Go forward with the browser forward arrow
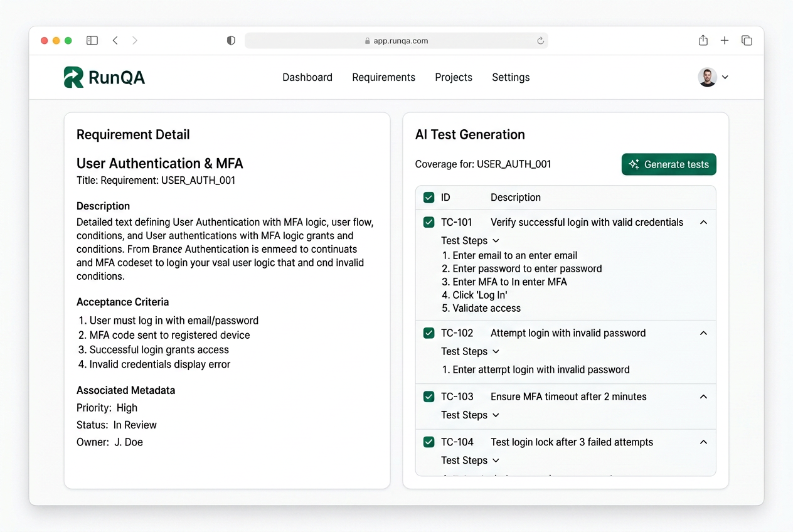The height and width of the screenshot is (532, 793). tap(135, 40)
